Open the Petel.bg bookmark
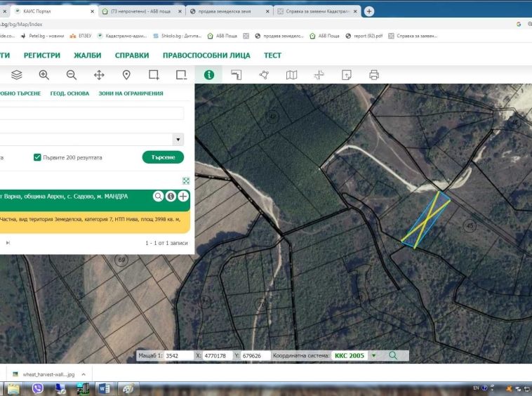The image size is (532, 396). click(x=43, y=36)
